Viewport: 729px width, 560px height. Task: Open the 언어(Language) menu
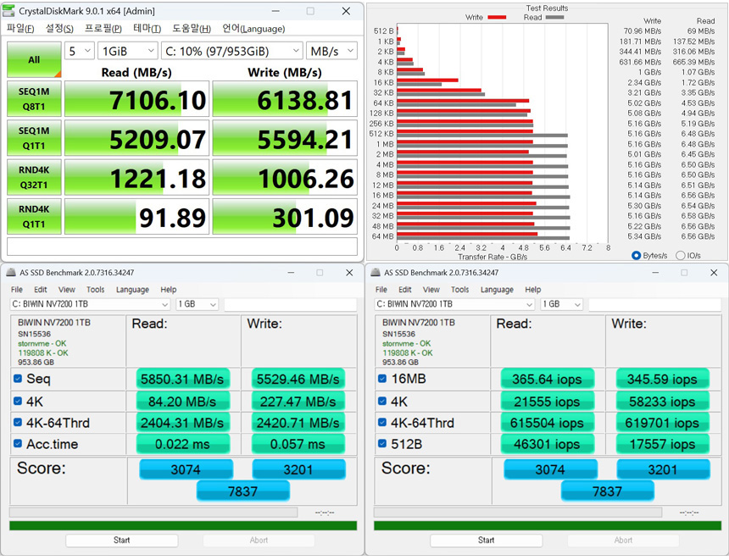pyautogui.click(x=253, y=28)
